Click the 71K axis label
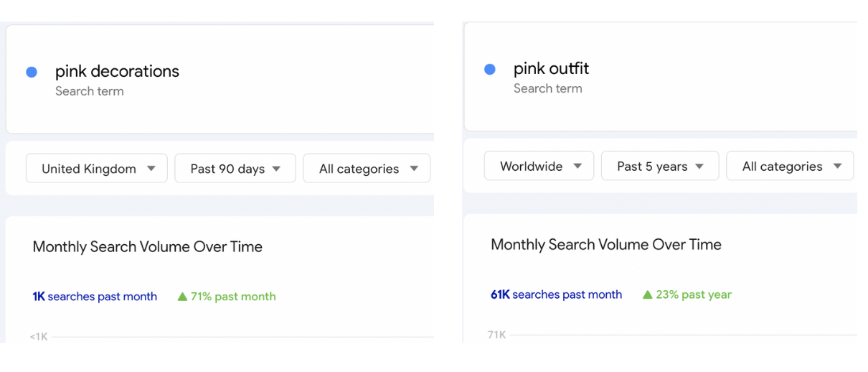The image size is (868, 372). [x=496, y=335]
